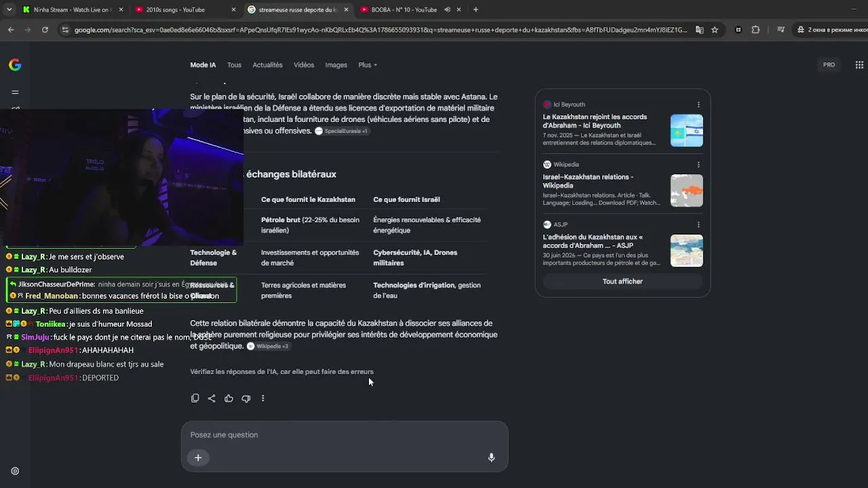Open options for the ASJP source
This screenshot has height=488, width=868.
coord(698,224)
